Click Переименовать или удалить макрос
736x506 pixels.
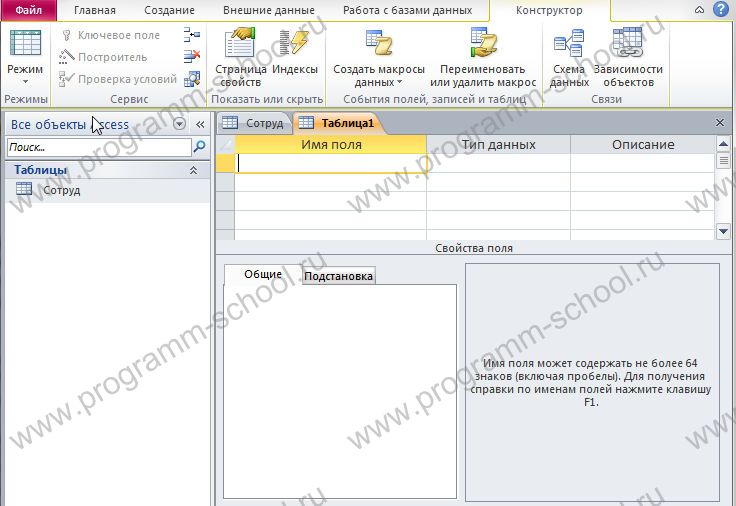[x=483, y=55]
